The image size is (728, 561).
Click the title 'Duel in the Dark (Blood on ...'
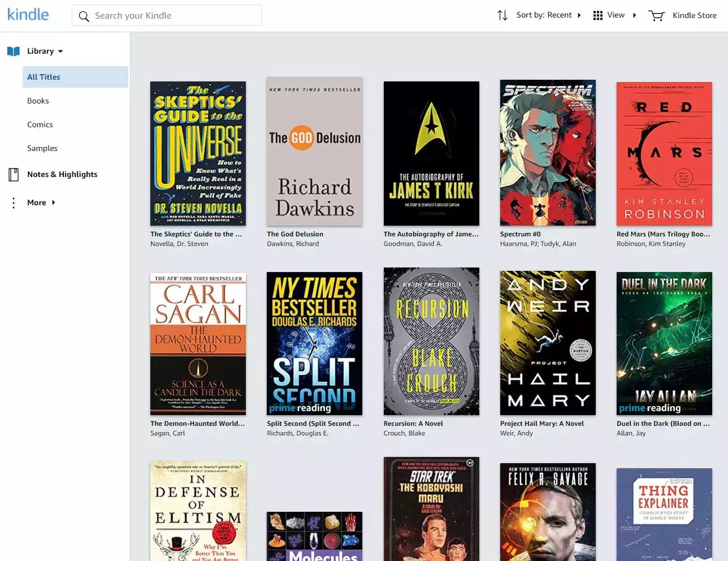663,424
